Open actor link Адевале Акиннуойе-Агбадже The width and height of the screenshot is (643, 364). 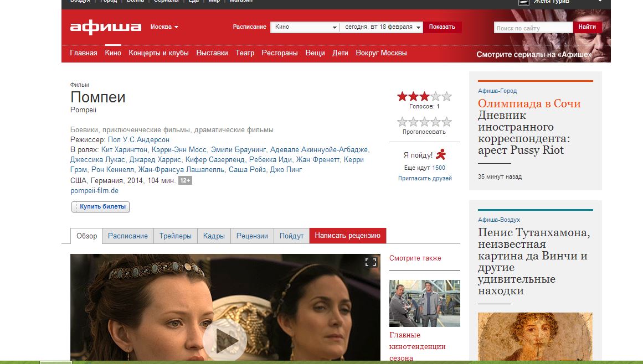(x=319, y=149)
